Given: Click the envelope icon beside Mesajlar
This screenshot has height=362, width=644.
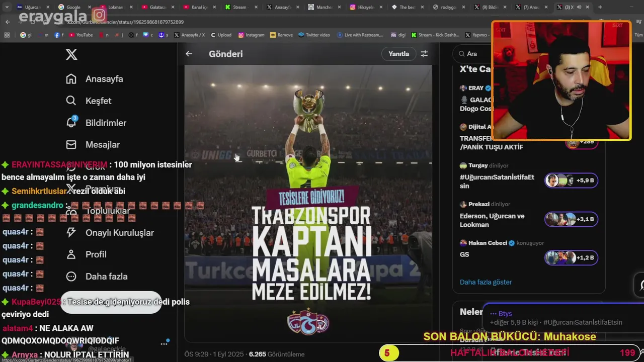Looking at the screenshot, I should point(71,145).
